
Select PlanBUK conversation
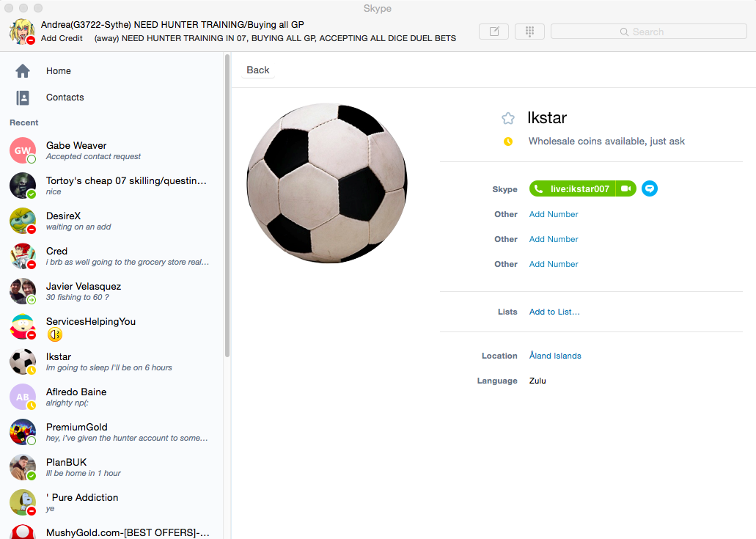click(112, 467)
